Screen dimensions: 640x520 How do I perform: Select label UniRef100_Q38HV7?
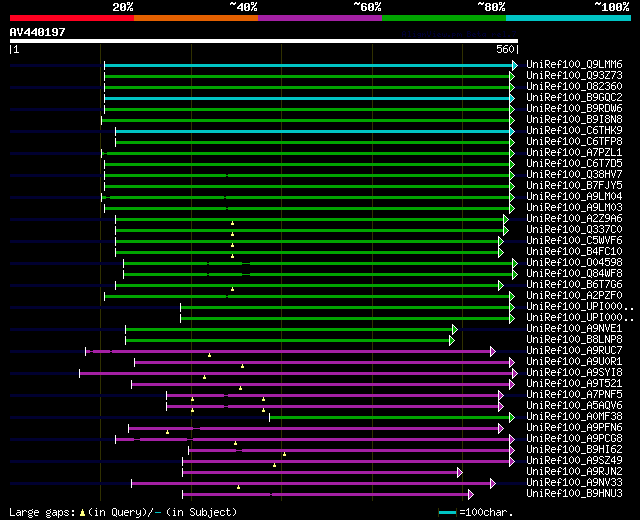pos(574,175)
